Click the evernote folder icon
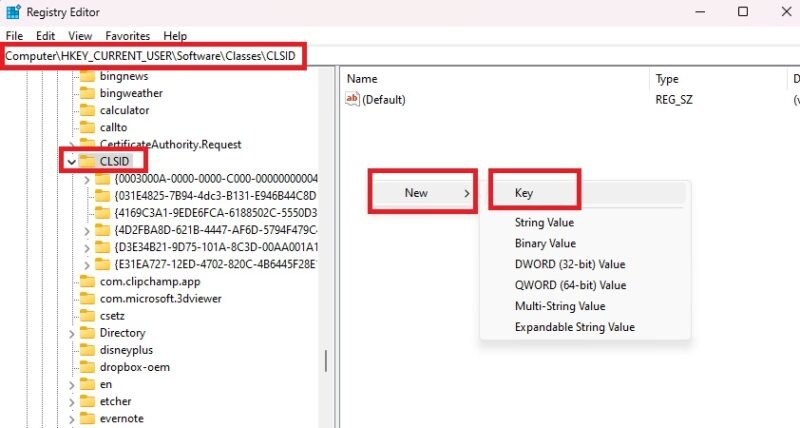This screenshot has height=428, width=800. pos(87,417)
